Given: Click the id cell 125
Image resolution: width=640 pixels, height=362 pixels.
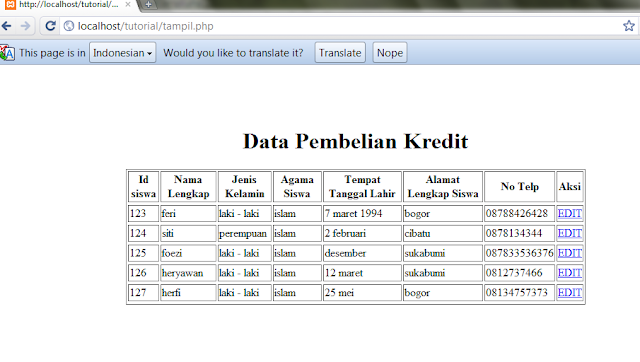Looking at the screenshot, I should 143,253.
